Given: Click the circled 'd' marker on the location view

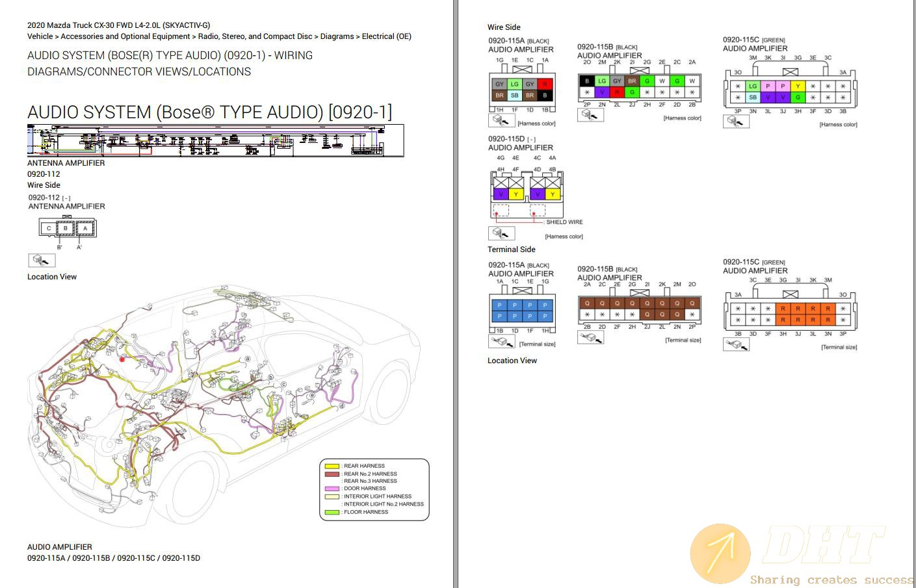Looking at the screenshot, I should pyautogui.click(x=342, y=406).
